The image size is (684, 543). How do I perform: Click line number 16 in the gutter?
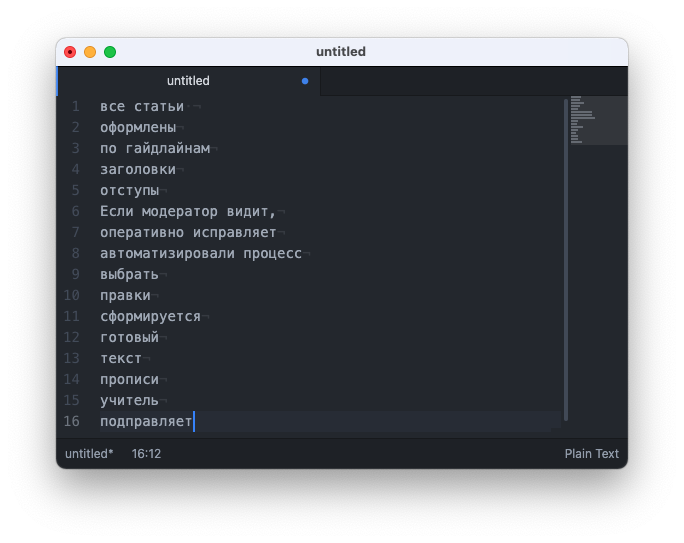72,421
